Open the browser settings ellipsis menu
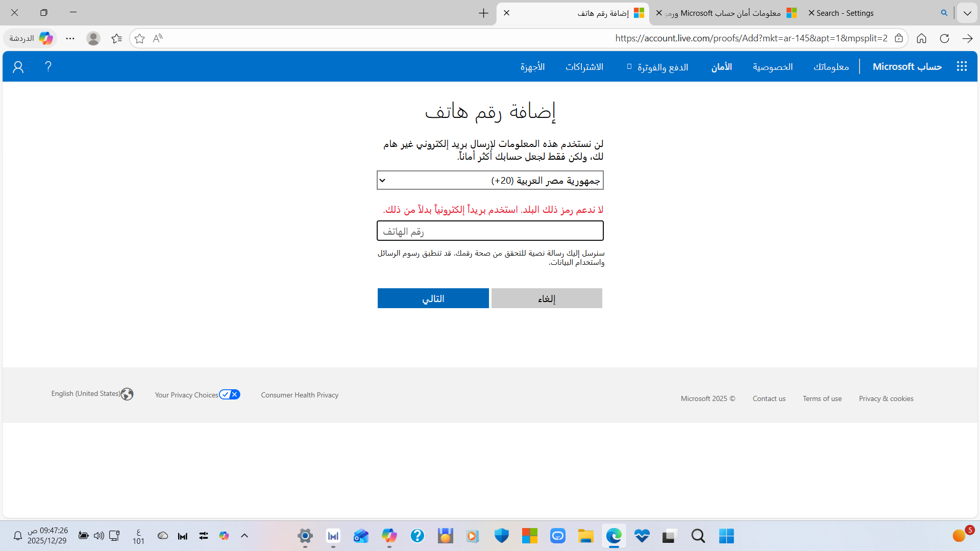The image size is (980, 551). 70,38
